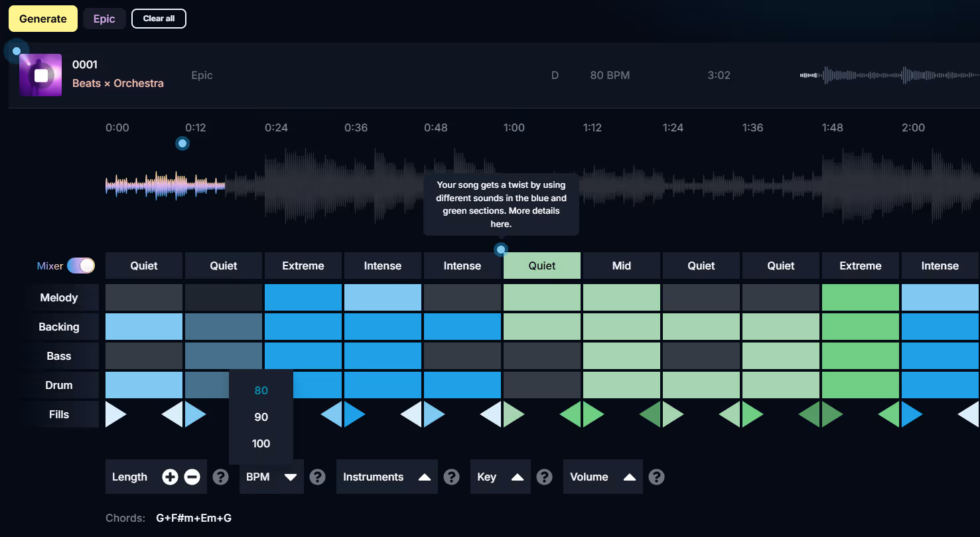Click the 3:02 duration text

coord(719,75)
